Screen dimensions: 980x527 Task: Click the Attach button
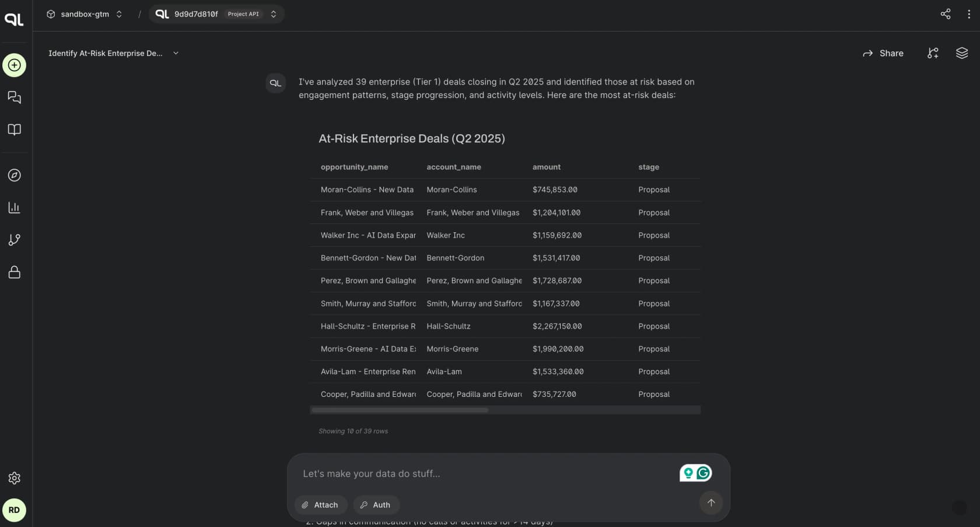pos(320,505)
